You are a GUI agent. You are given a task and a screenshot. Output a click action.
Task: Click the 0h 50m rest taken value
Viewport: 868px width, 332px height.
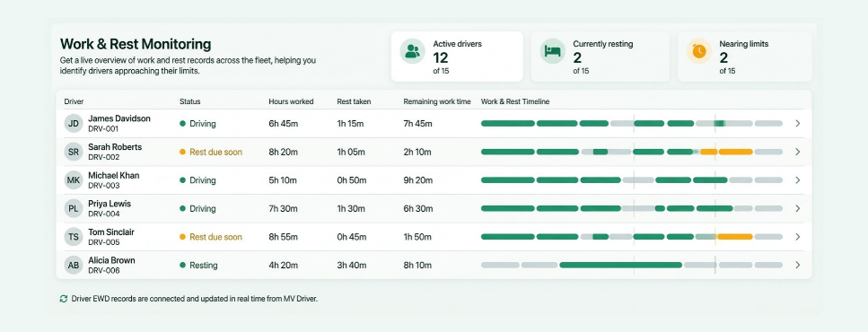point(351,180)
